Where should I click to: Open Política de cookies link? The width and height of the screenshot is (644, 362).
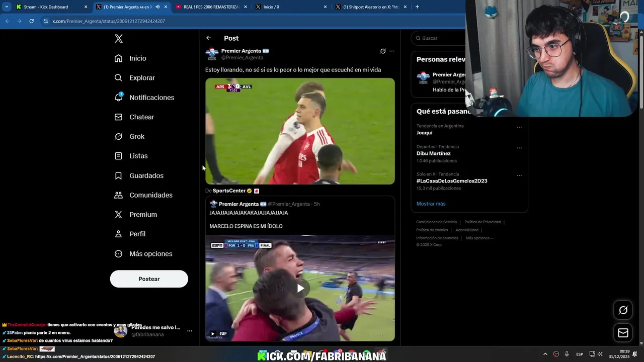(432, 230)
